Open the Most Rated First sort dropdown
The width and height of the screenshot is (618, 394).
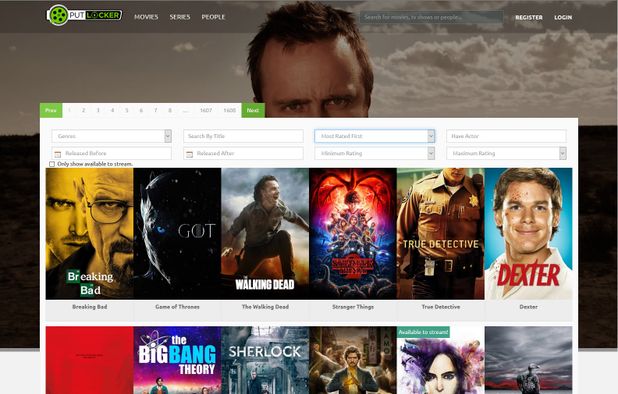[x=374, y=136]
